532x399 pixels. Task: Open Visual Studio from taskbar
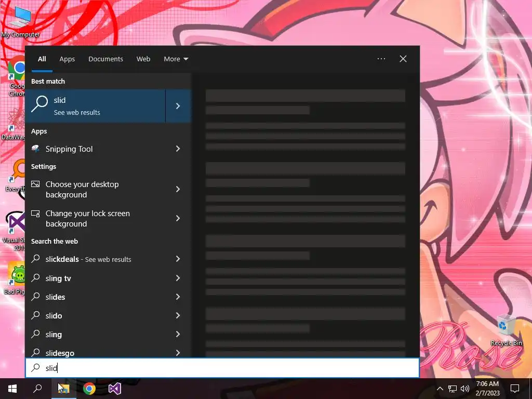[x=115, y=389]
